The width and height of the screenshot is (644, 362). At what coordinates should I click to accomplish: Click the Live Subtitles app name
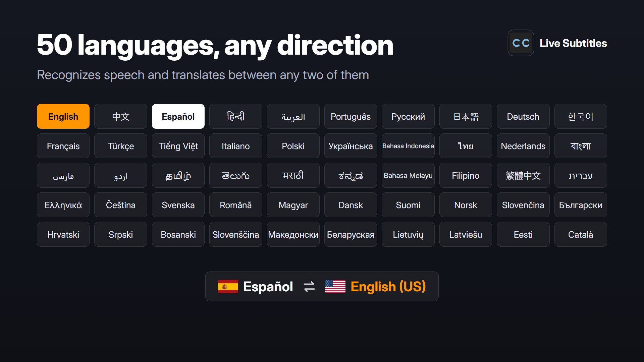click(x=573, y=43)
